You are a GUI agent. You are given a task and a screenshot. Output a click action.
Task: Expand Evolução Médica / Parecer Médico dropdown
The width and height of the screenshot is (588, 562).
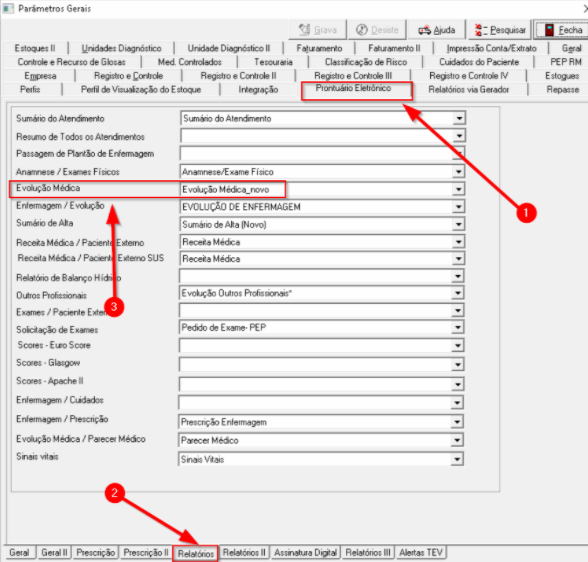coord(457,440)
